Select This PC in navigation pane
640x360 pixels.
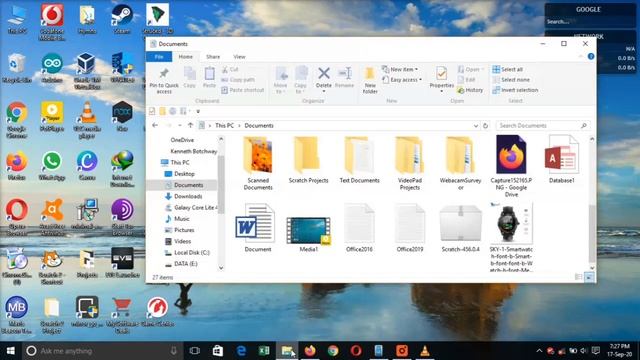175,162
